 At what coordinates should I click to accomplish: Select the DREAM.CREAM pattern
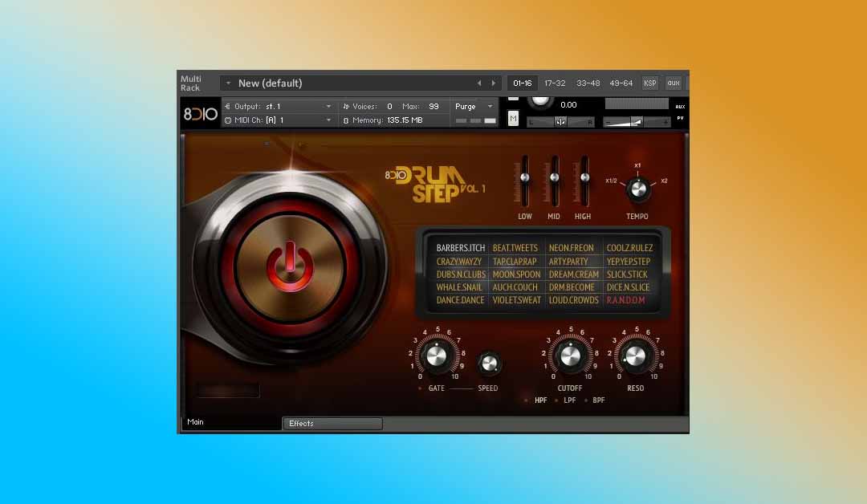(573, 274)
